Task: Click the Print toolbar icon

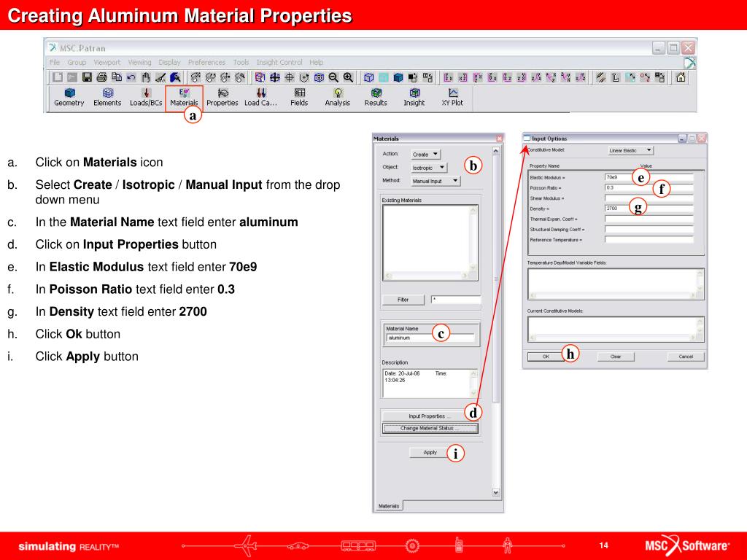Action: (x=101, y=77)
